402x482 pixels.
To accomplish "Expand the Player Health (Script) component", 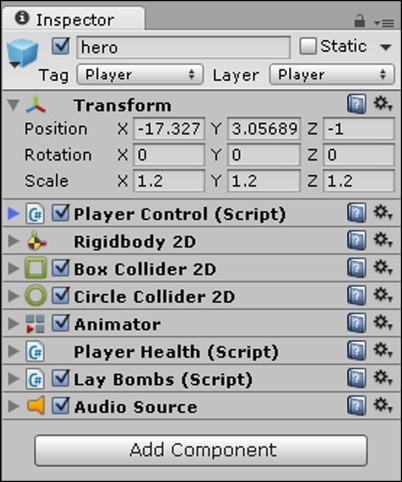I will coord(14,351).
